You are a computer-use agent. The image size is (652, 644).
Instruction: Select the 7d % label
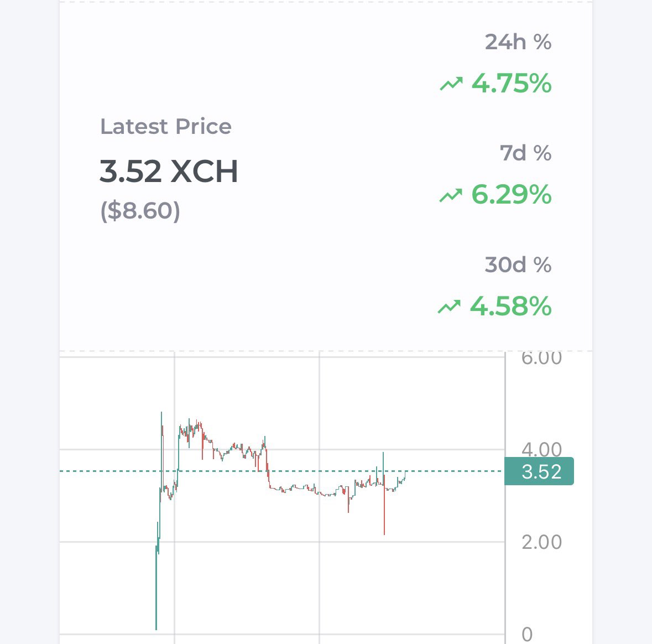(525, 153)
